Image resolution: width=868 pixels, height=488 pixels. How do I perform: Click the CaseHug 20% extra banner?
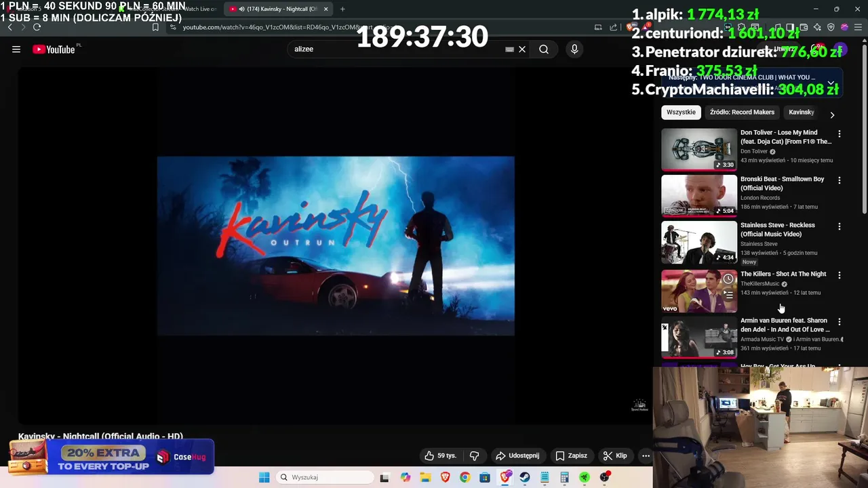click(x=112, y=457)
